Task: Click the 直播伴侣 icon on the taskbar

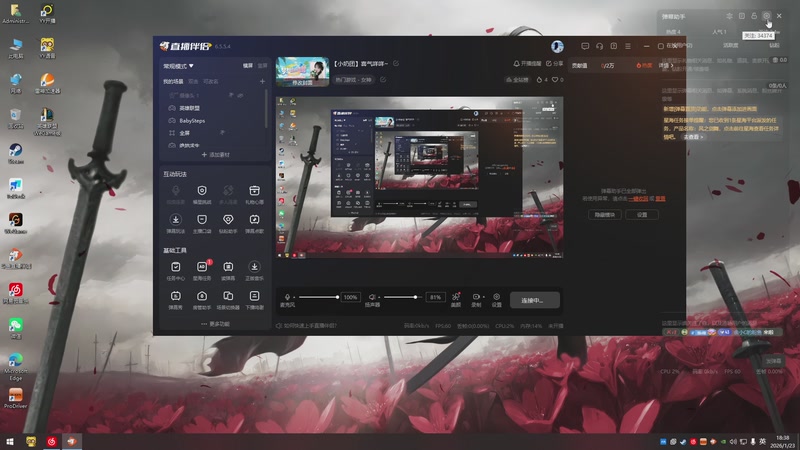Action: coord(72,441)
